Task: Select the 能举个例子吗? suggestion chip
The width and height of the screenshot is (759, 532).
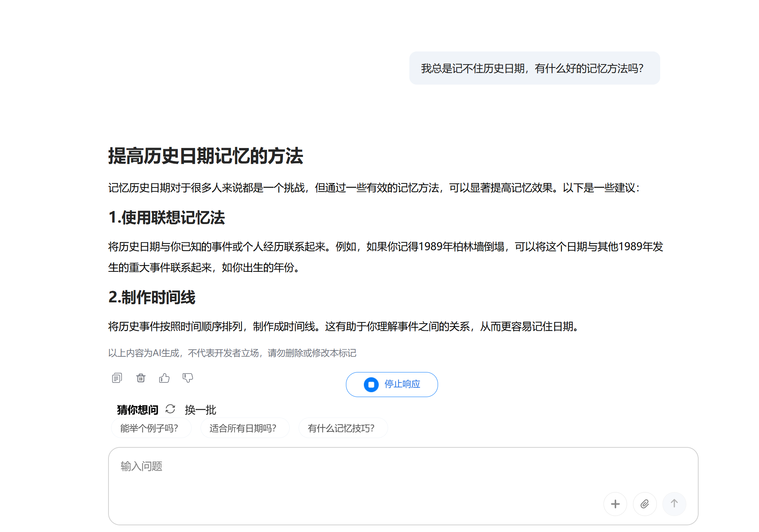Action: point(151,428)
